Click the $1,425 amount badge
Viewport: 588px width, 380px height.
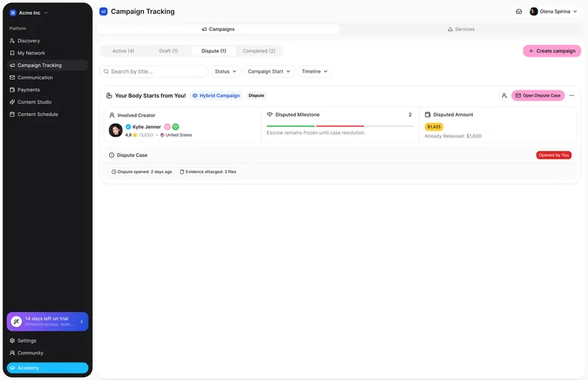coord(434,127)
